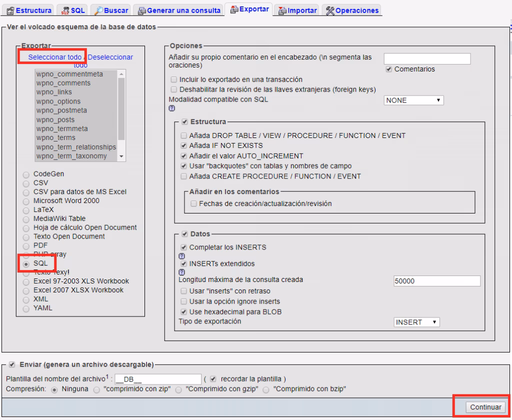Select SQL export format radio

pos(26,264)
